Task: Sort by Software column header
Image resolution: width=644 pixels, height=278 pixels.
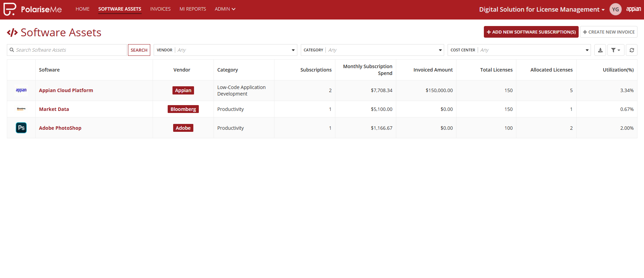Action: [x=49, y=70]
